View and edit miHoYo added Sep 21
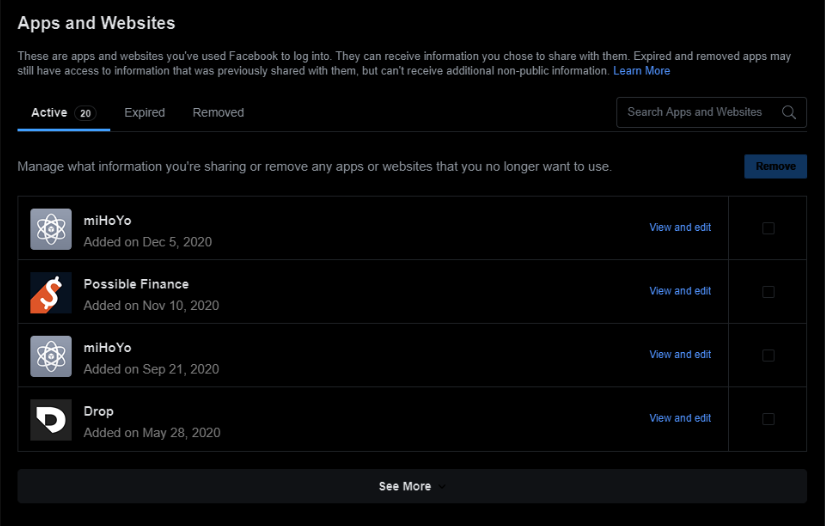The width and height of the screenshot is (825, 526). point(680,355)
